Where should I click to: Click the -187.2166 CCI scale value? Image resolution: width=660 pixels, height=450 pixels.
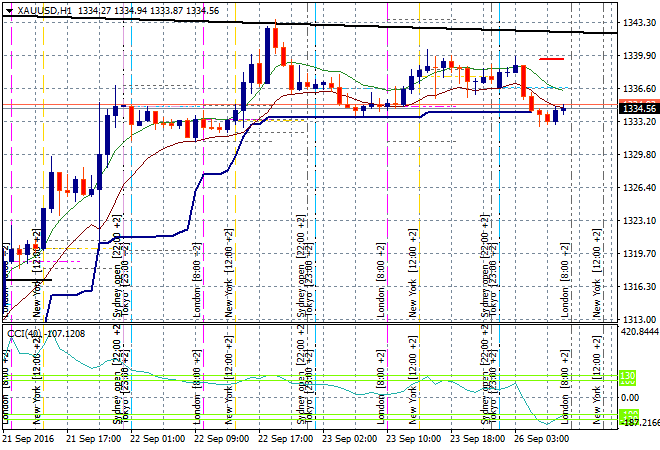640,423
